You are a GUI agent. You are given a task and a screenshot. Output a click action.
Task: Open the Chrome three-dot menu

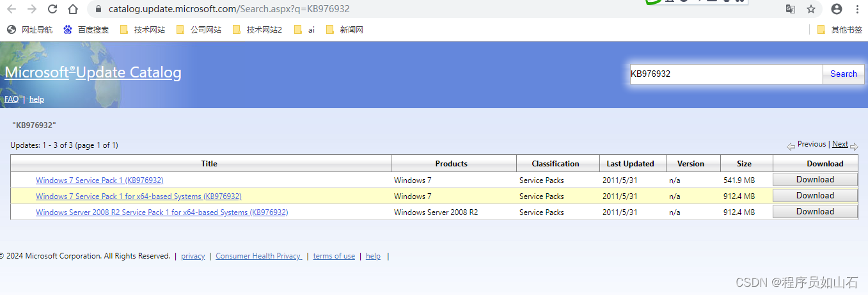point(857,9)
